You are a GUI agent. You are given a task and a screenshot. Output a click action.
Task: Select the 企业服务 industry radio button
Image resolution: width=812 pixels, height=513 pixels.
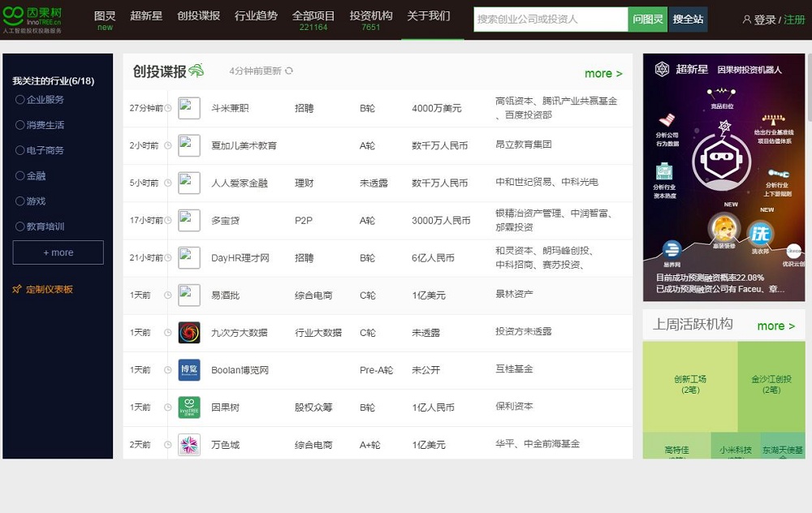(x=19, y=99)
